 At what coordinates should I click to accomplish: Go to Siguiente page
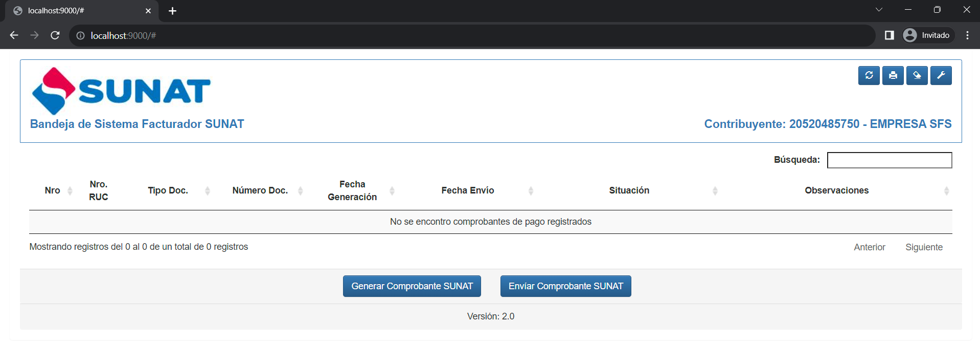[x=924, y=247]
